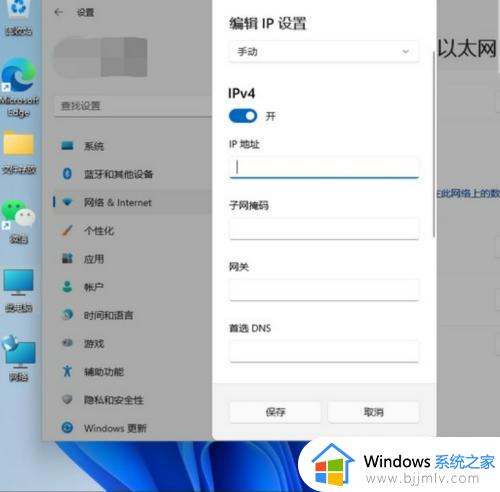Screen dimensions: 500x492
Task: Click the blue network link behind dialog
Action: [x=468, y=193]
